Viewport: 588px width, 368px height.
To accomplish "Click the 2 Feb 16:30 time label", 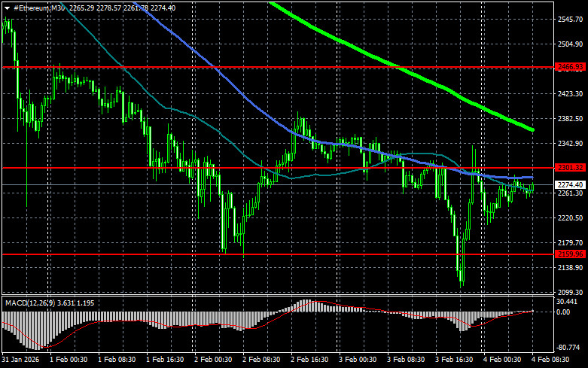I will pos(309,360).
